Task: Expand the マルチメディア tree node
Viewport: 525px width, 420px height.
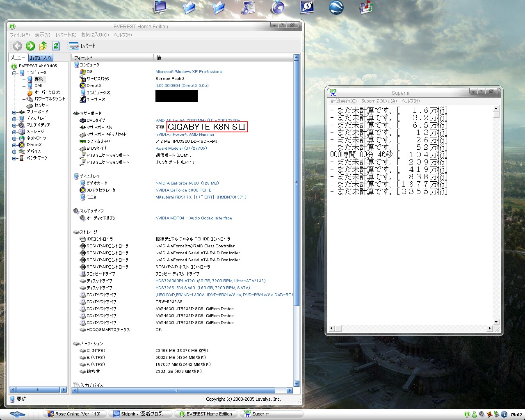Action: [14, 126]
